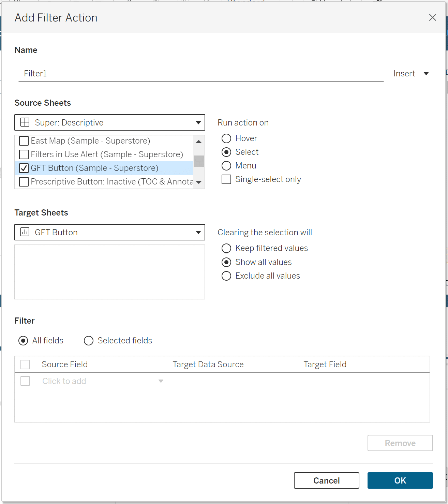Image resolution: width=448 pixels, height=504 pixels.
Task: Click the source sheets list scrollbar thumb
Action: pos(199,161)
